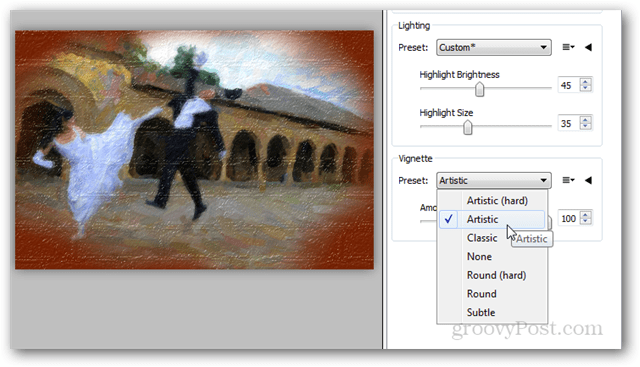Viewport: 640px width, 367px height.
Task: Open the Vignette preset options menu icon
Action: point(568,180)
